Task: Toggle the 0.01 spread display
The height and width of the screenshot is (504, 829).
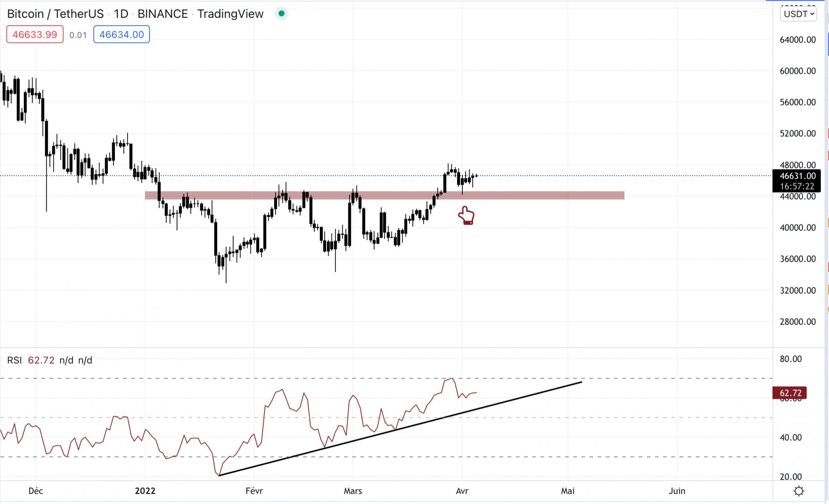Action: [78, 34]
